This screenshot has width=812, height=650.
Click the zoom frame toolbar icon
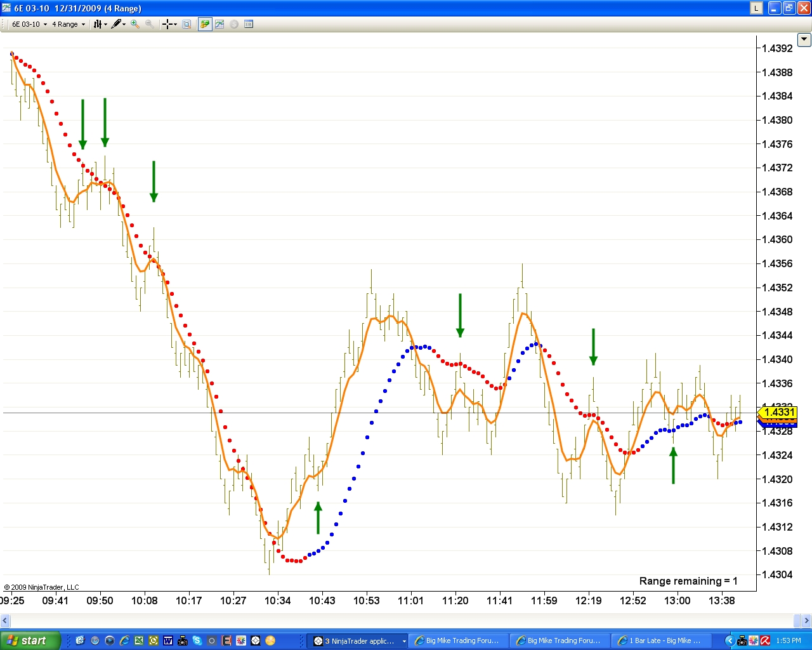(187, 24)
